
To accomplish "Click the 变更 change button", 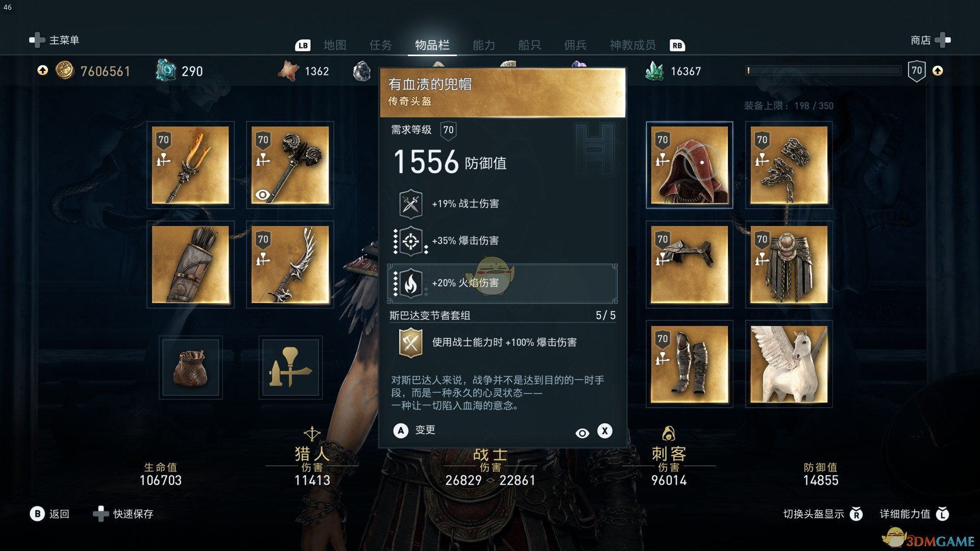I will click(414, 431).
